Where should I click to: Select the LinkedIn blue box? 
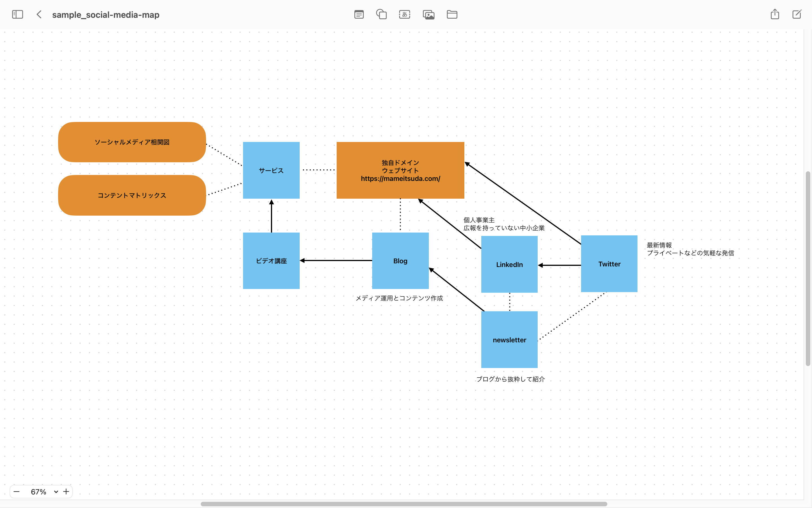509,264
